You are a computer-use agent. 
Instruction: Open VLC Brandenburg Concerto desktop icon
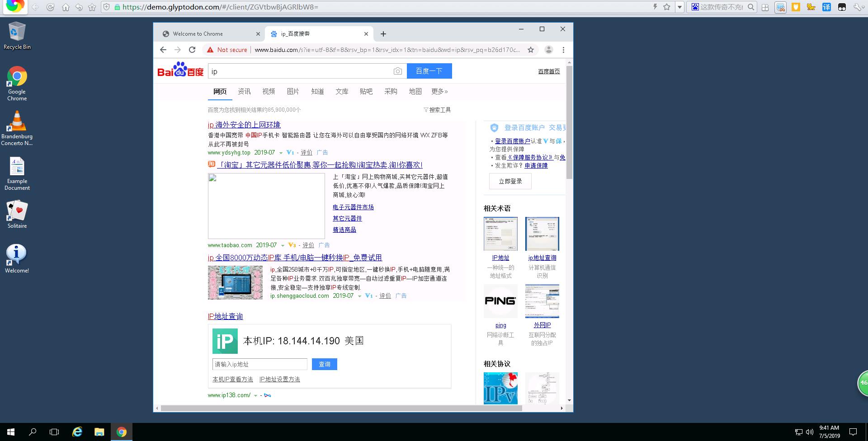(x=17, y=128)
